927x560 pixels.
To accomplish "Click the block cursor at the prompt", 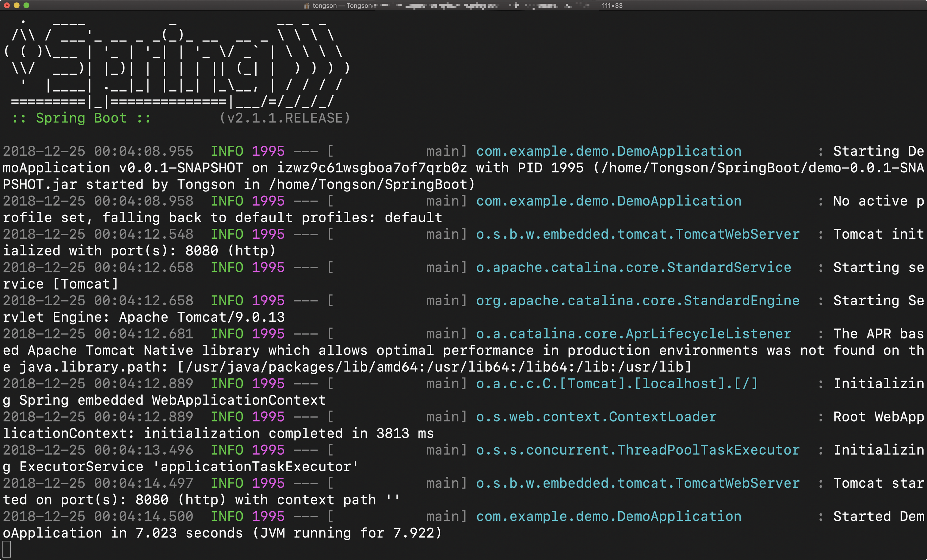I will [7, 549].
